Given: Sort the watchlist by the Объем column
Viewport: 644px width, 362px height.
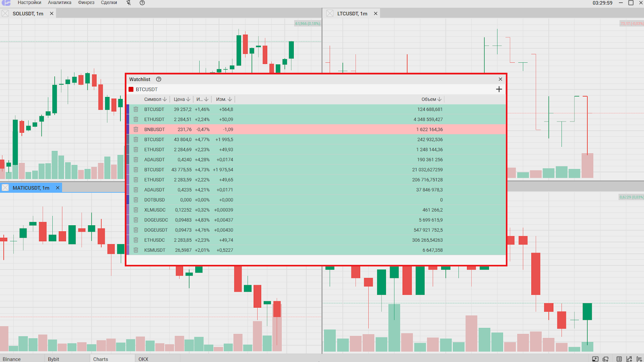Looking at the screenshot, I should [431, 99].
